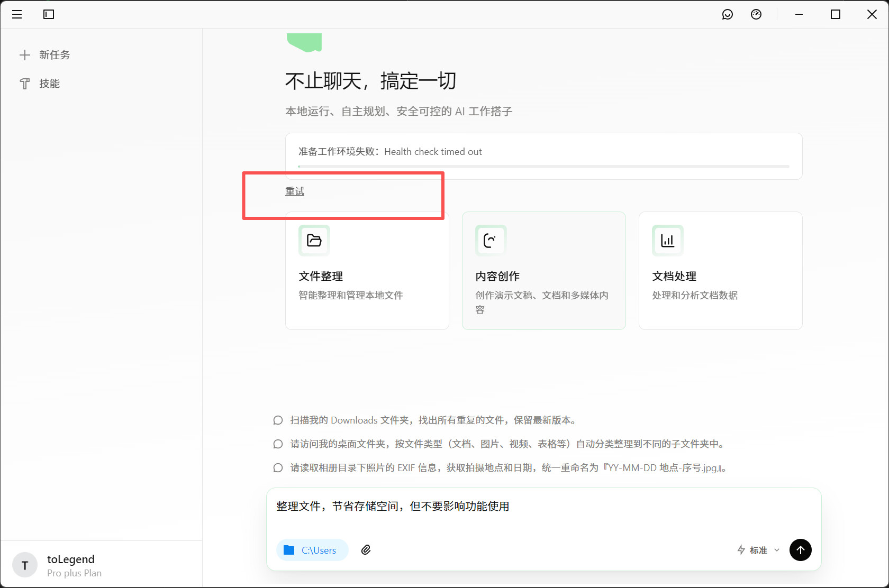This screenshot has height=588, width=889.
Task: Click the folder icon on 文件整理 card
Action: coord(314,241)
